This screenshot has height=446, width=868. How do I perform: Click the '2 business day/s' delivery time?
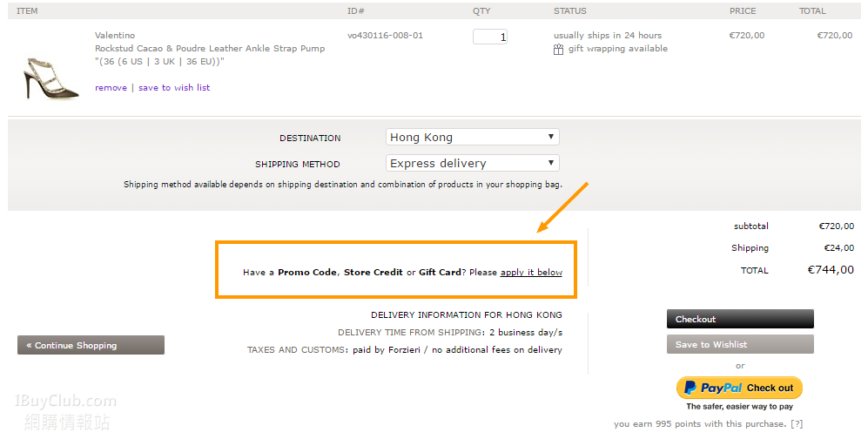[x=526, y=333]
